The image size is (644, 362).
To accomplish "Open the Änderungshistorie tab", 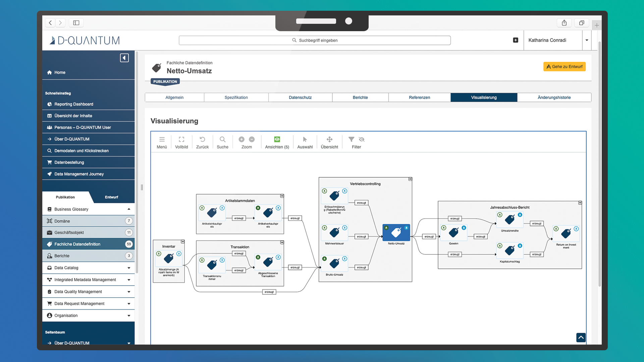I will (554, 98).
